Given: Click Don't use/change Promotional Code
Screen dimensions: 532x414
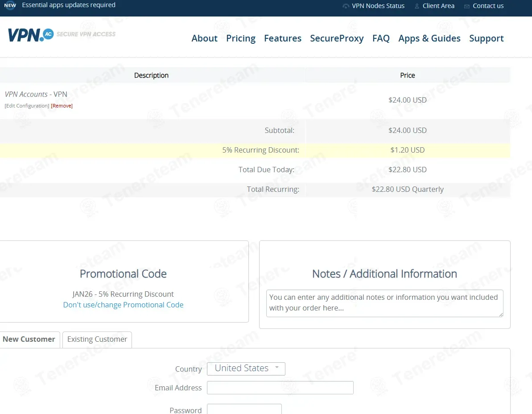Looking at the screenshot, I should 123,305.
